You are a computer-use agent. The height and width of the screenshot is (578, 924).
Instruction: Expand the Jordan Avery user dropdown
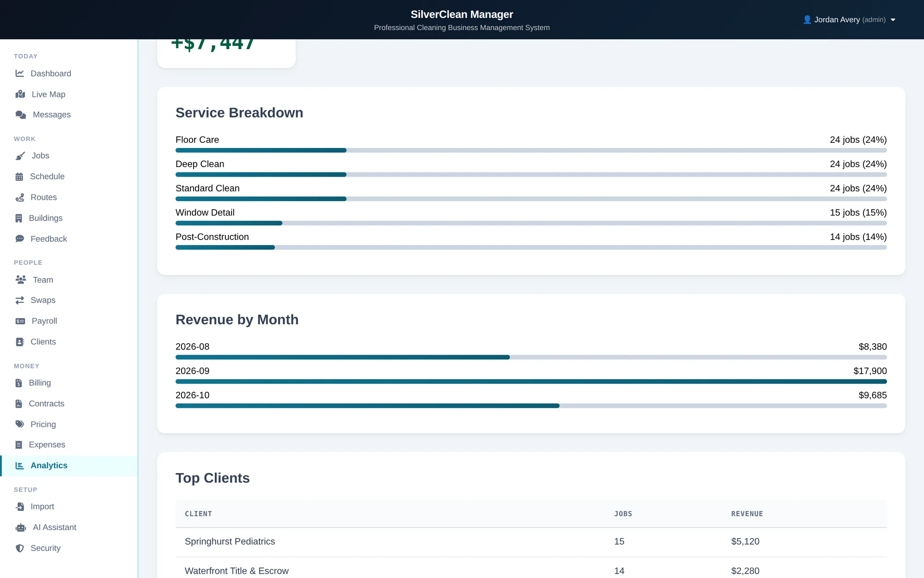click(x=849, y=20)
